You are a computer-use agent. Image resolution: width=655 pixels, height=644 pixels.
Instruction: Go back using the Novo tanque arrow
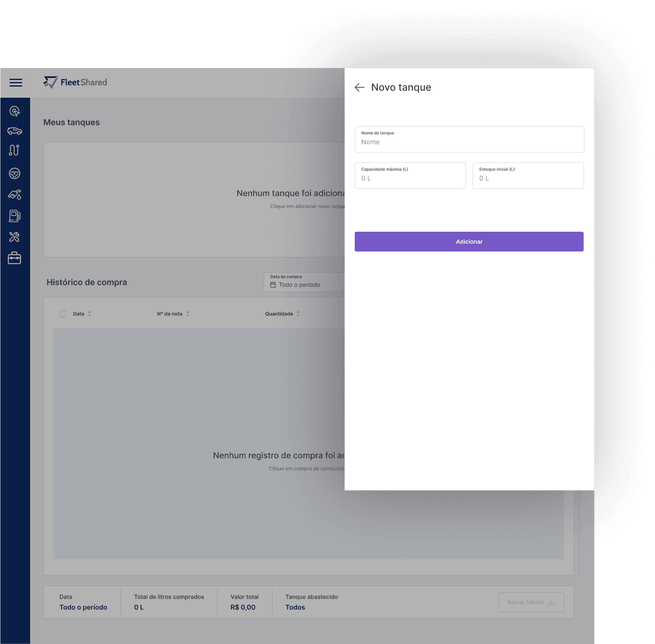(360, 87)
